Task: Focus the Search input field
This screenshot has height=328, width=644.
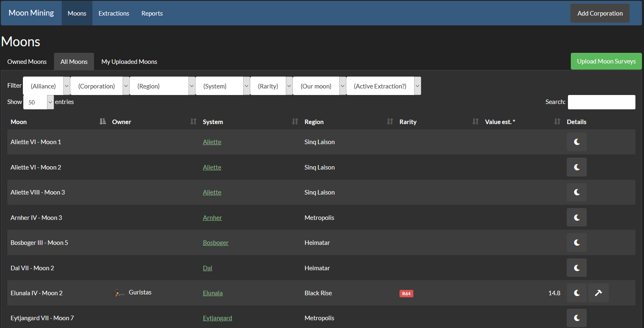Action: (x=601, y=102)
